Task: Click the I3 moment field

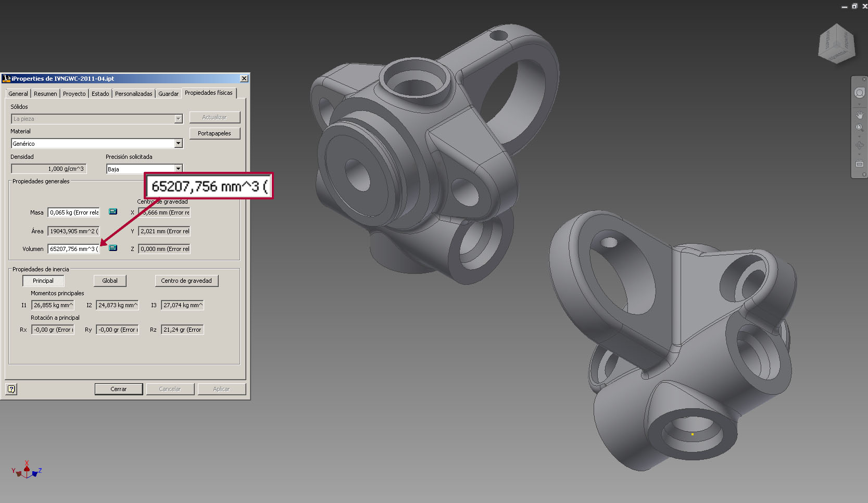Action: tap(182, 305)
